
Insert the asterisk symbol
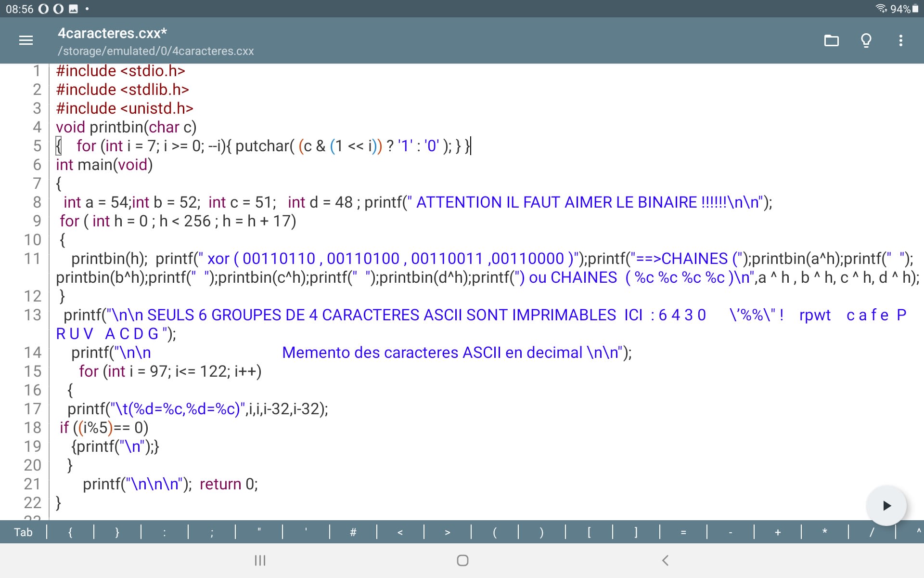coord(824,532)
